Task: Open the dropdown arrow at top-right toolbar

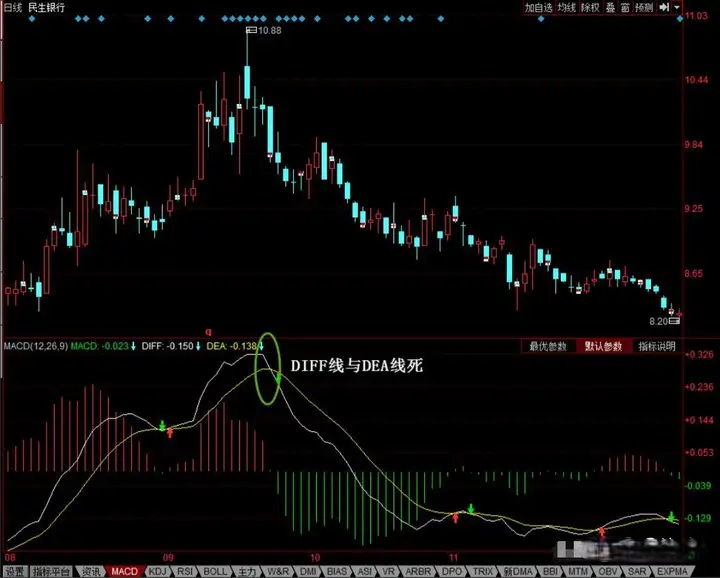Action: [676, 7]
